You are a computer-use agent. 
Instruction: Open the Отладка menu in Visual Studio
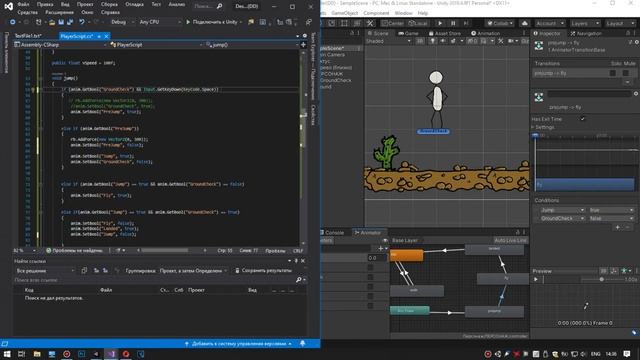[x=134, y=4]
